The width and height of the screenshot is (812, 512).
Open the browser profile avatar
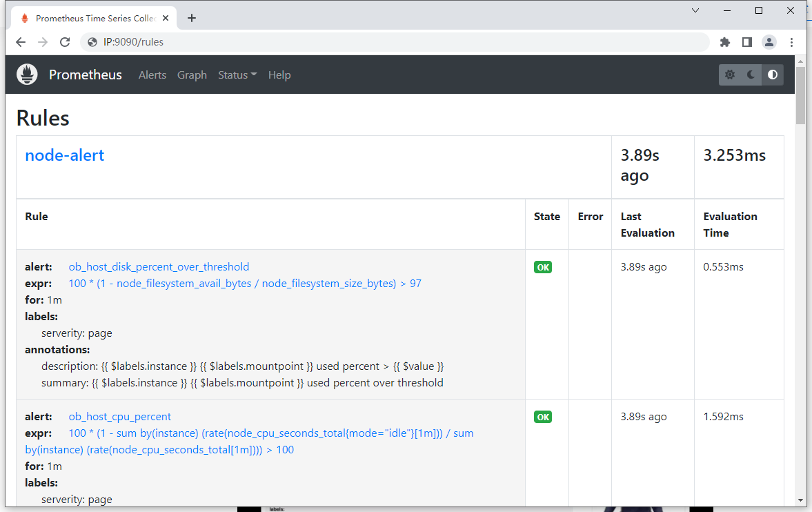tap(769, 42)
